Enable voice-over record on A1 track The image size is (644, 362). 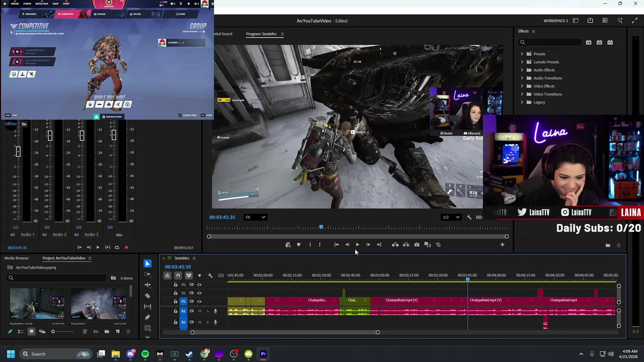pyautogui.click(x=215, y=311)
